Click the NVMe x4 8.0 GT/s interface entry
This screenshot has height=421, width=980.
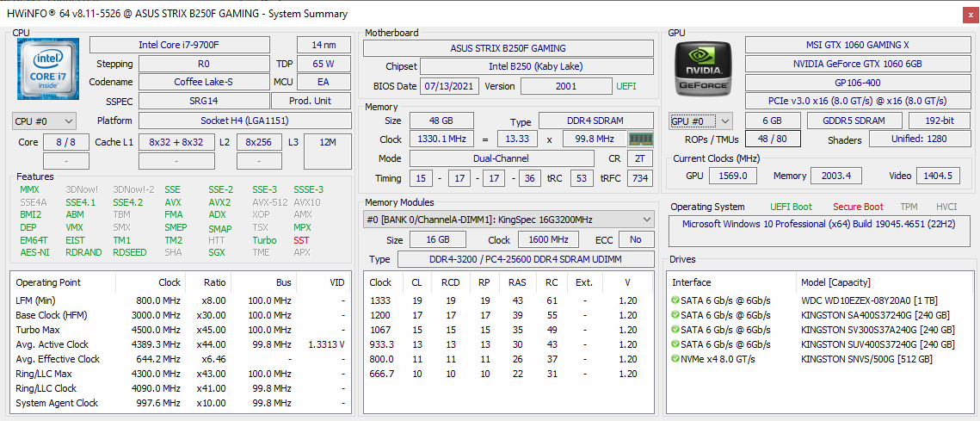[x=718, y=358]
